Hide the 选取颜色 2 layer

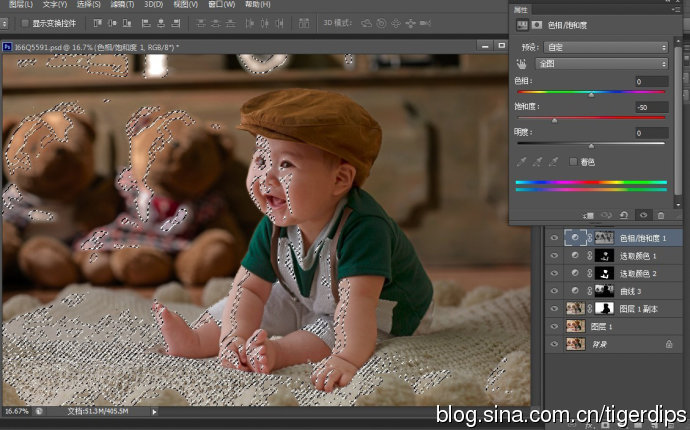[554, 273]
